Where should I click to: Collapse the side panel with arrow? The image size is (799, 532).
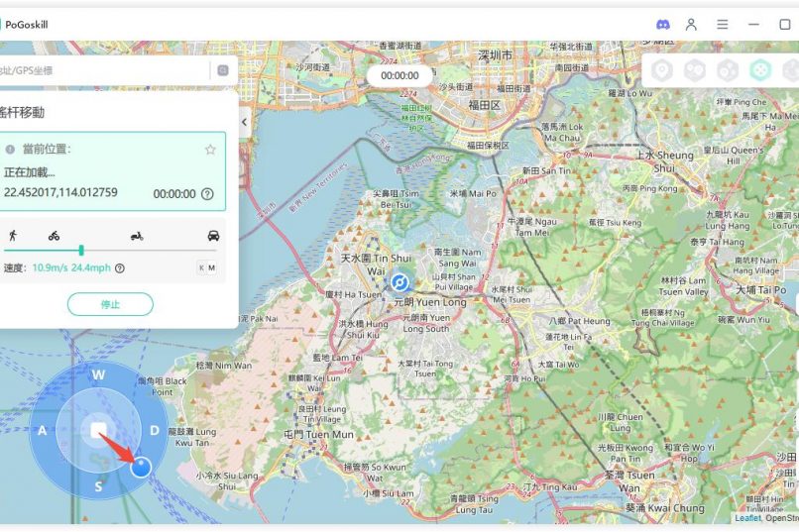coord(245,122)
